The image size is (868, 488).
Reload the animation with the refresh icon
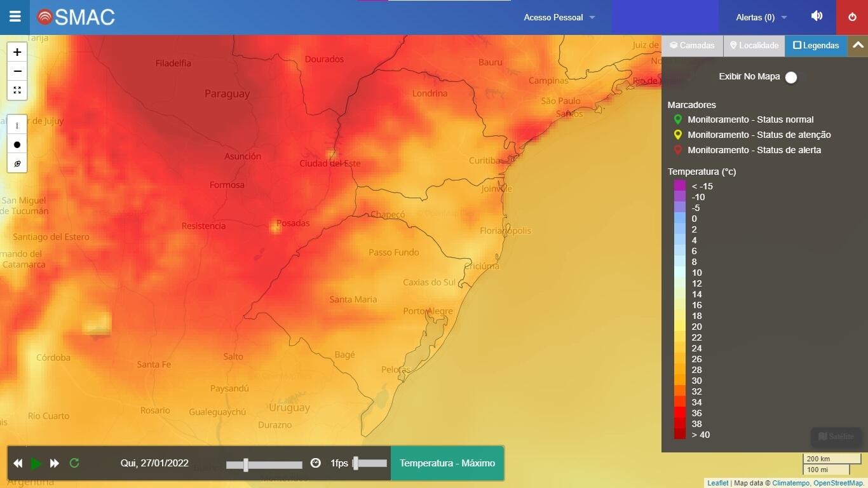[74, 463]
